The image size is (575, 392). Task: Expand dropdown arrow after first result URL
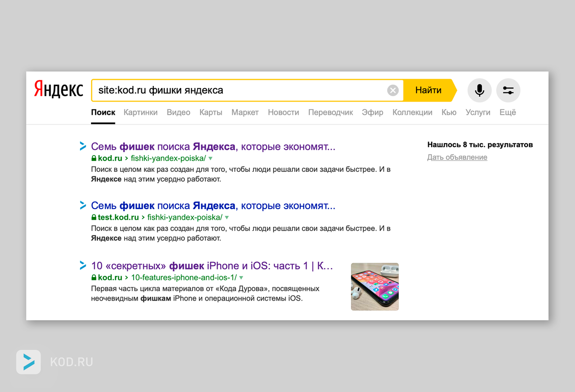click(x=210, y=158)
